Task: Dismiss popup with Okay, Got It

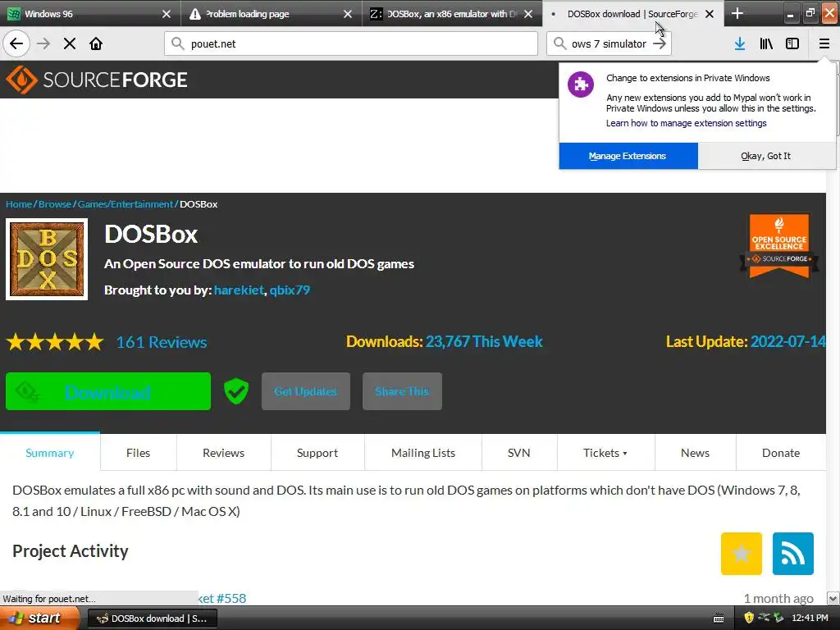Action: pos(766,156)
